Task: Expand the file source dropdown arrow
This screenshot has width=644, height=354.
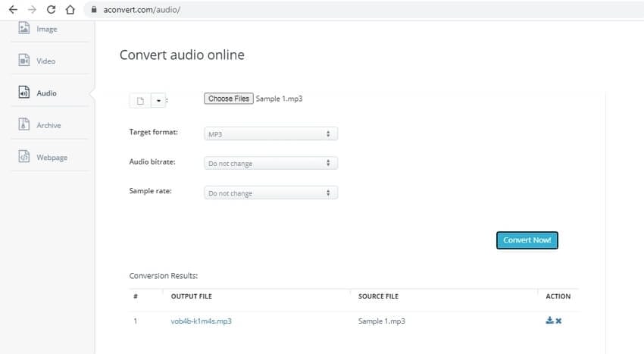Action: [158, 101]
